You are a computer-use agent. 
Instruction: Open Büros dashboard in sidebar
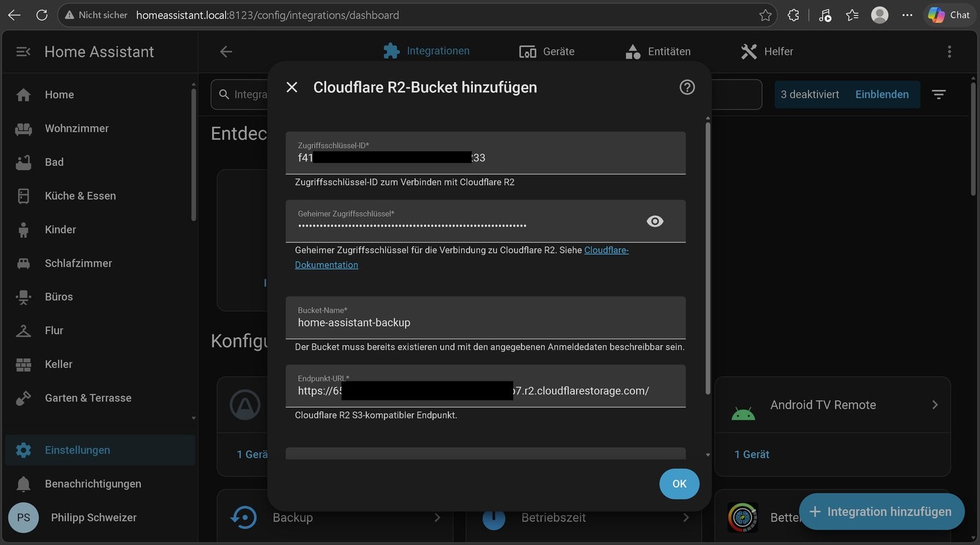[100, 297]
